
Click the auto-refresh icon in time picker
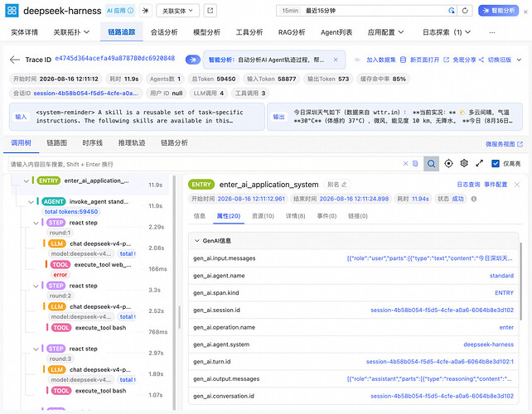[x=452, y=11]
